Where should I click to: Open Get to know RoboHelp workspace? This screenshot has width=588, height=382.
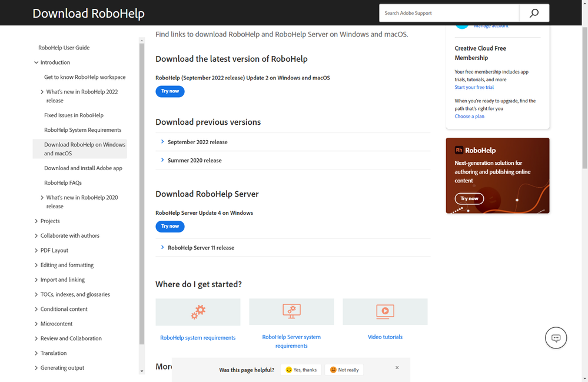coord(85,77)
